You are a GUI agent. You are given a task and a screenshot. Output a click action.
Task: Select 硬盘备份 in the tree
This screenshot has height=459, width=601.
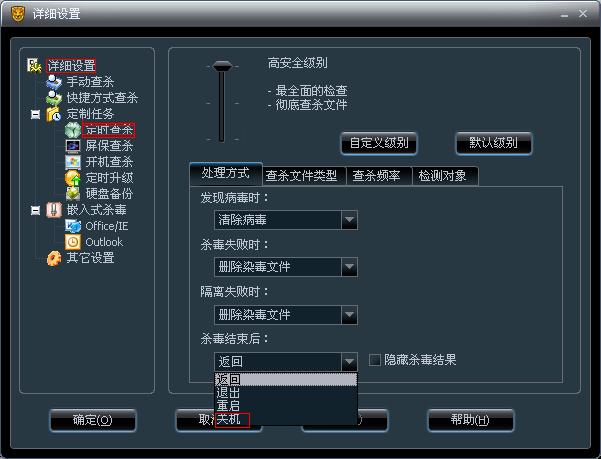pos(109,194)
